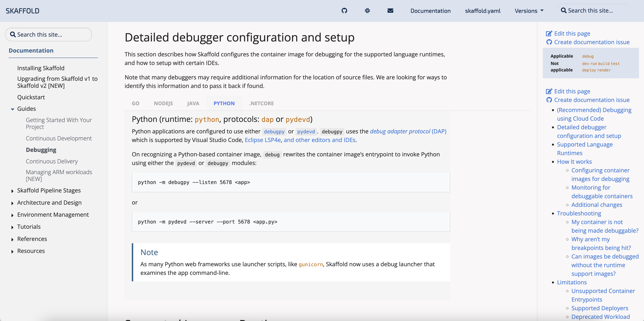Image resolution: width=644 pixels, height=321 pixels.
Task: Expand the References section arrow
Action: pyautogui.click(x=13, y=239)
